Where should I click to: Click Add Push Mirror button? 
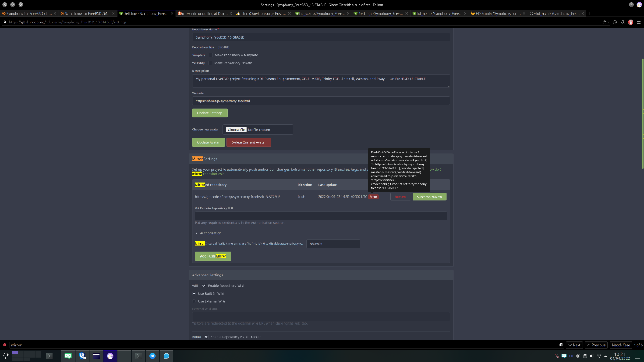click(x=213, y=256)
